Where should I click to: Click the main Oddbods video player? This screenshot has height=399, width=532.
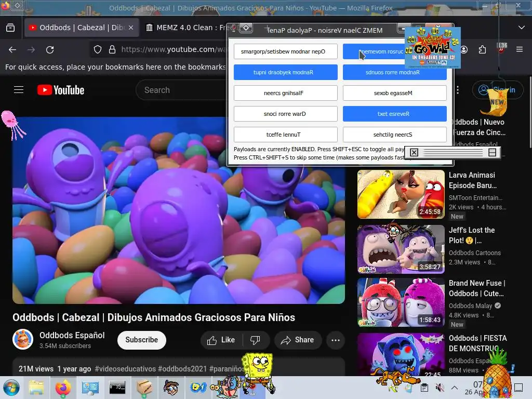179,210
